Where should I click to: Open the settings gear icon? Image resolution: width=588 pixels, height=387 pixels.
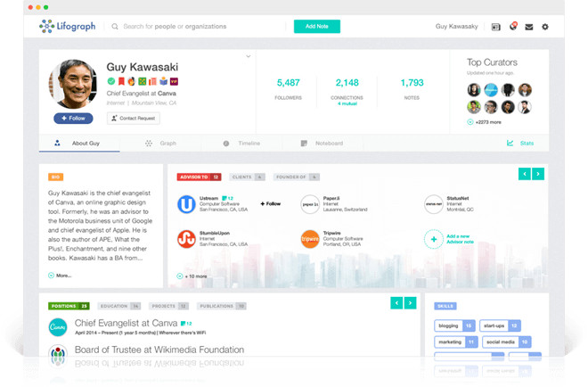pyautogui.click(x=545, y=27)
